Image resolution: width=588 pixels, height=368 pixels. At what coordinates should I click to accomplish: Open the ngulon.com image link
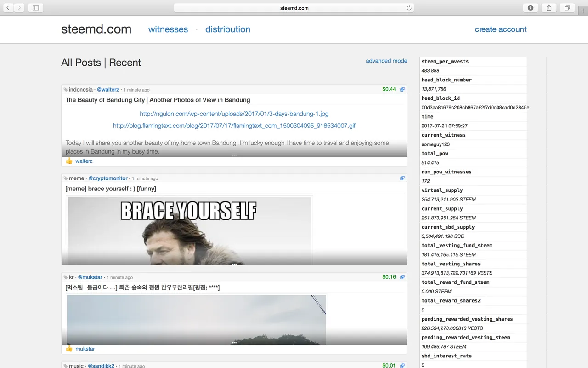(234, 114)
